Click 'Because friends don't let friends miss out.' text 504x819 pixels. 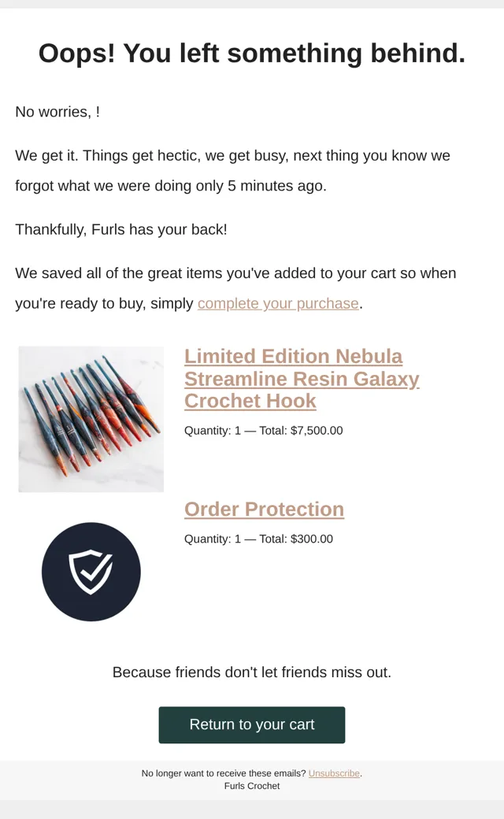pos(252,673)
